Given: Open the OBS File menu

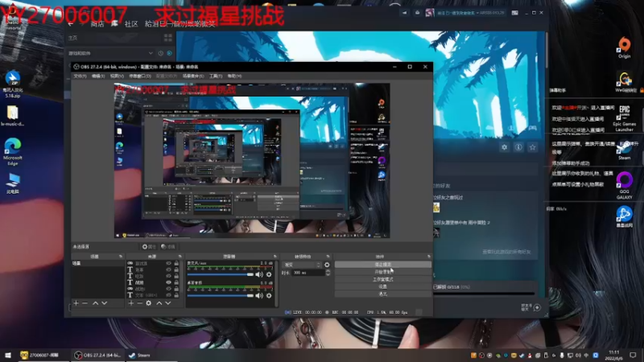Looking at the screenshot, I should pos(80,76).
